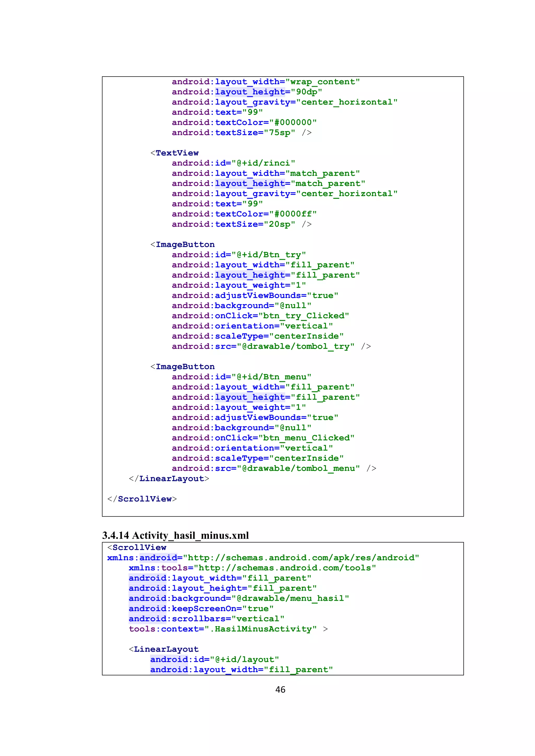The width and height of the screenshot is (535, 756).
Task: Click the heading '3.4.14 Activity_hasil_minus.xml'
Action: tap(175, 535)
